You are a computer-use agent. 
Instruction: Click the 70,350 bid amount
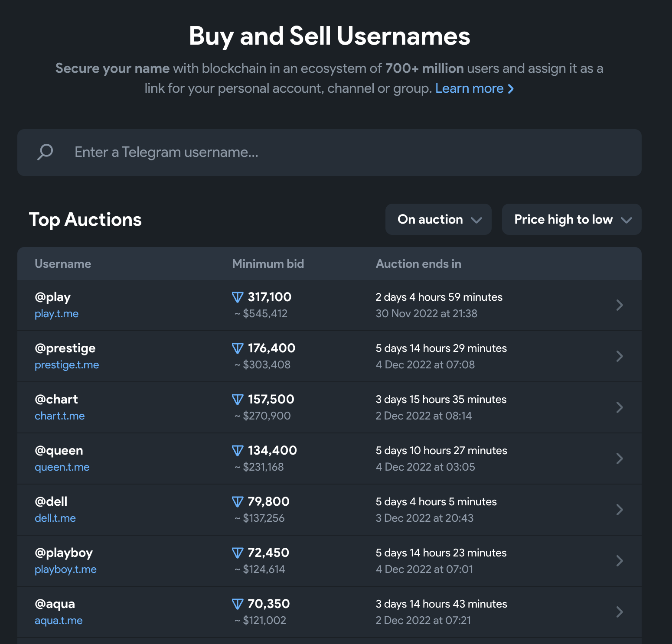269,604
